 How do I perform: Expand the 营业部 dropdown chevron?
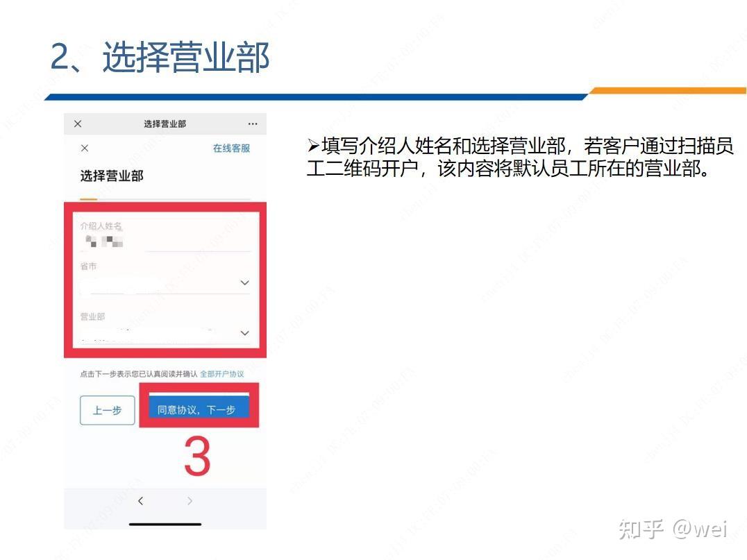(x=245, y=333)
